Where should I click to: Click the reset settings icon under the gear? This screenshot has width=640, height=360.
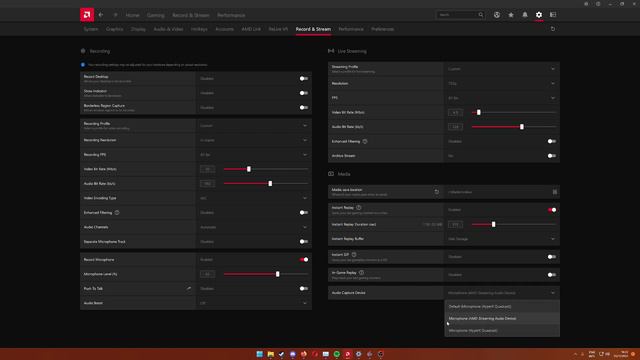pos(553,29)
